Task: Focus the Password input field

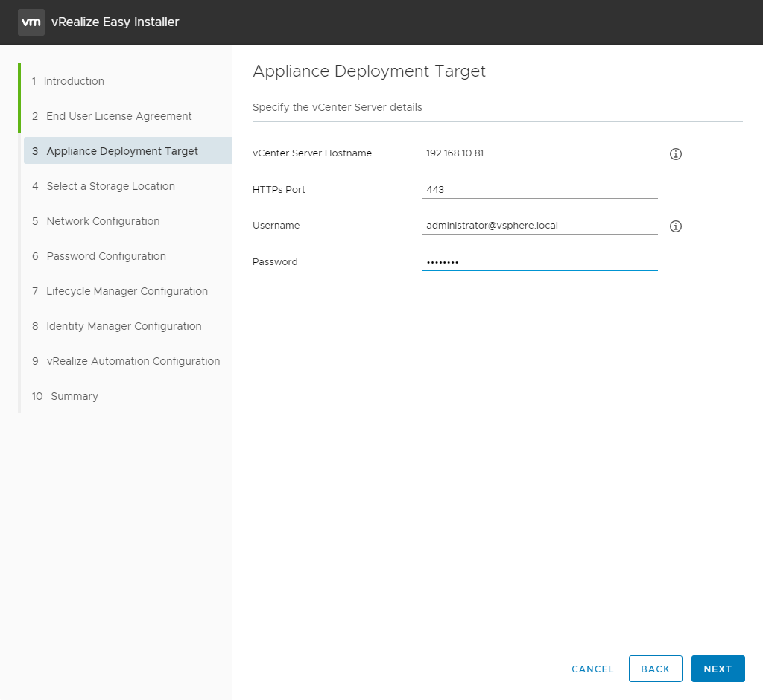Action: click(539, 261)
